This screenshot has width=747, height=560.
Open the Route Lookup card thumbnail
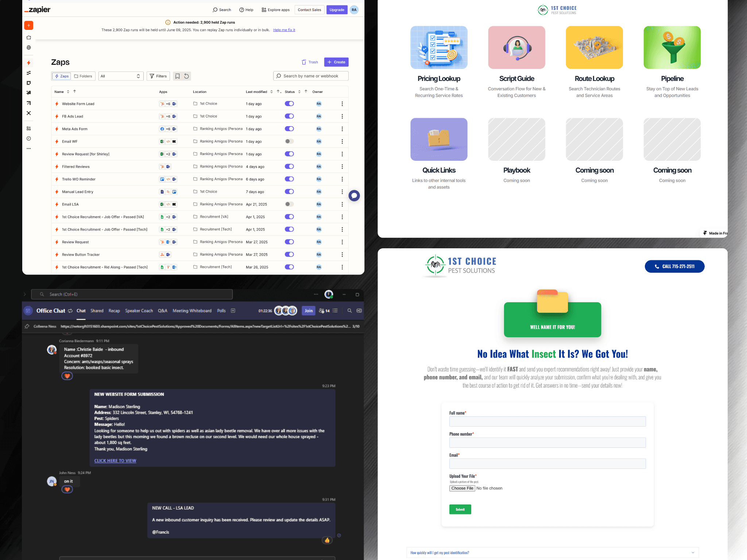pos(594,47)
